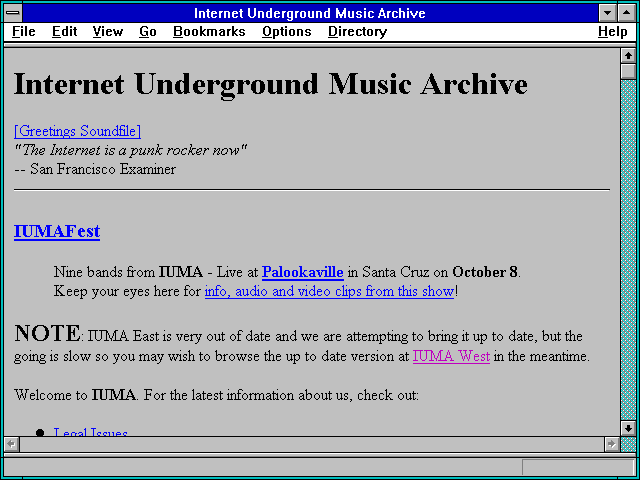Follow the IUMAFest heading link
Viewport: 640px width, 480px height.
point(57,231)
